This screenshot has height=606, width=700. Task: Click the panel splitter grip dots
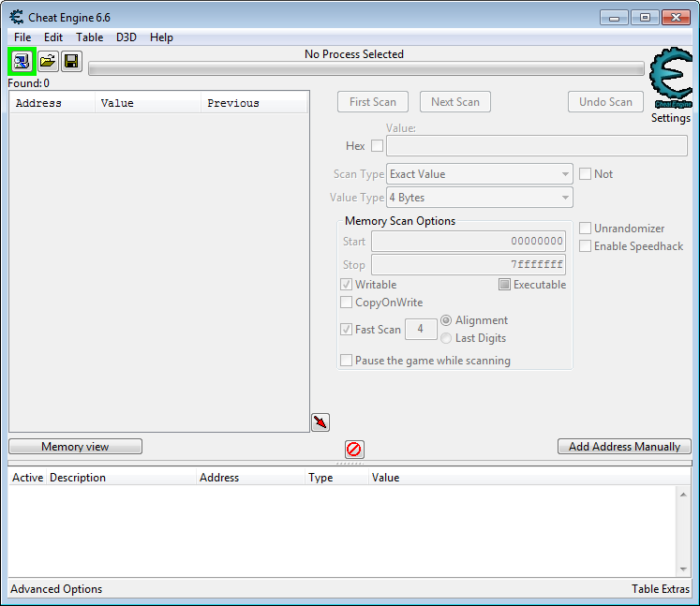point(350,464)
